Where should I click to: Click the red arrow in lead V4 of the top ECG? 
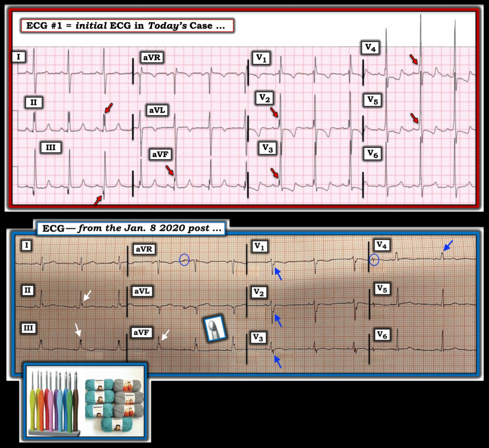click(x=415, y=59)
